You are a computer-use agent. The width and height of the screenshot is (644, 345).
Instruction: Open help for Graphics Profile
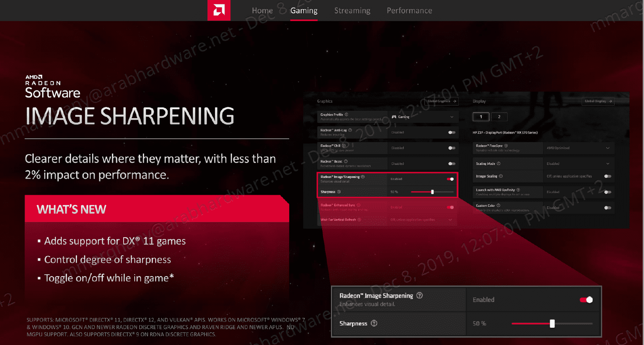(346, 114)
